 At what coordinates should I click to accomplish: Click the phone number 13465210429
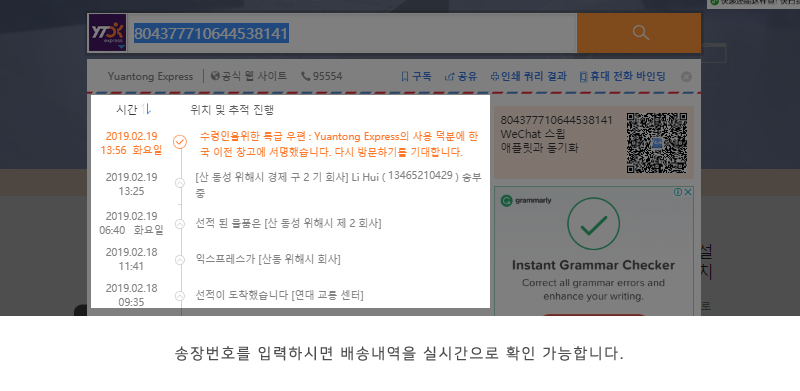click(420, 176)
